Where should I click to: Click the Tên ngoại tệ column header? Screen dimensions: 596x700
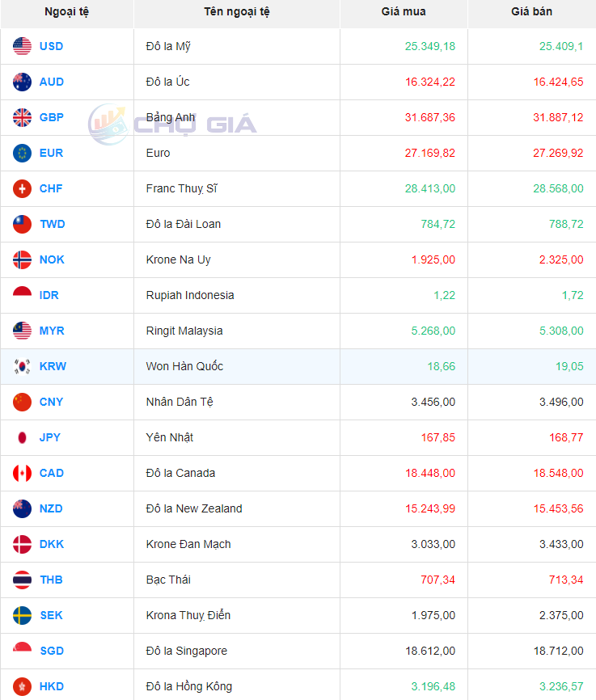tap(237, 12)
